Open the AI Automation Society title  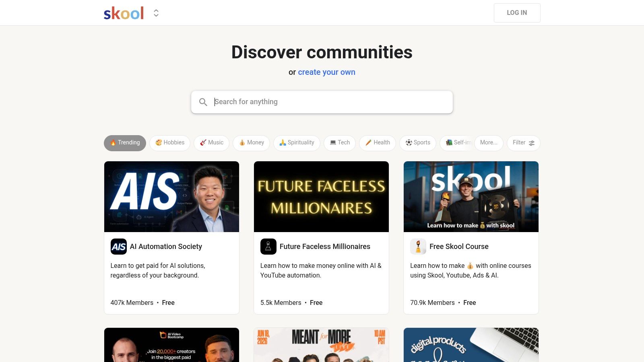pos(166,247)
